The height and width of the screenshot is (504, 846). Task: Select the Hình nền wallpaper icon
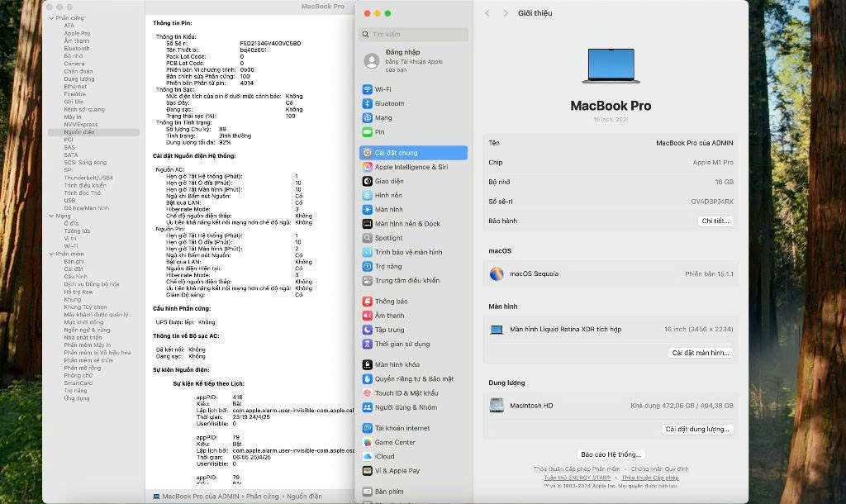(x=367, y=195)
